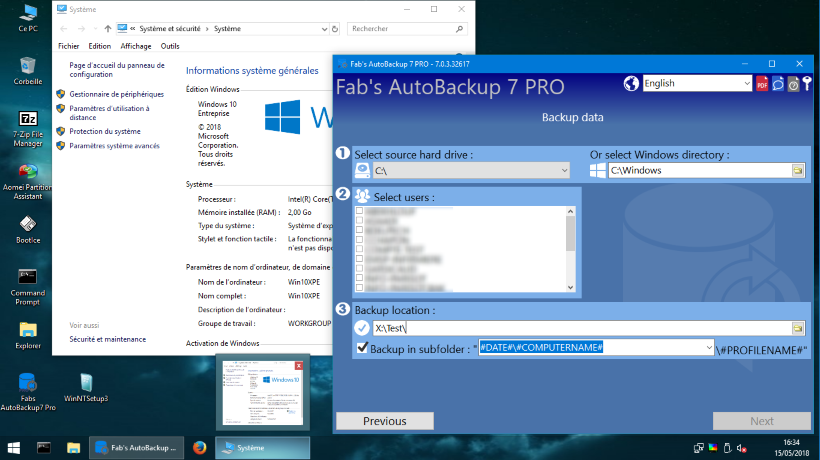
Task: Browse for Windows directory folder icon
Action: click(798, 170)
